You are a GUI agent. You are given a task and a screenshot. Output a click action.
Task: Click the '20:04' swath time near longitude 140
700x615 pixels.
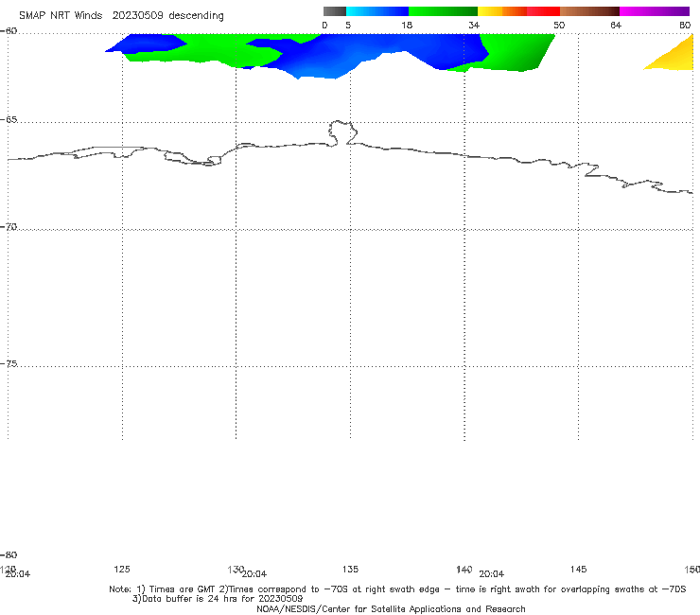[492, 574]
